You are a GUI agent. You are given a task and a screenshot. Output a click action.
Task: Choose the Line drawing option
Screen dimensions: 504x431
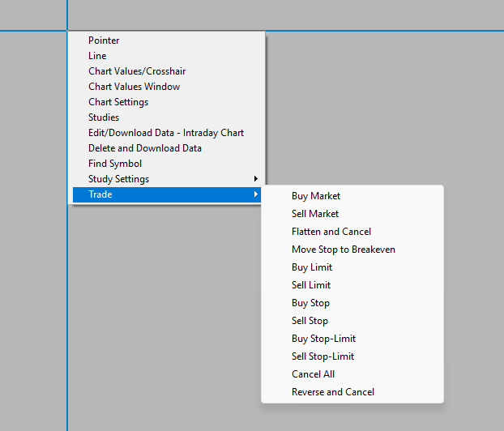[x=97, y=56]
